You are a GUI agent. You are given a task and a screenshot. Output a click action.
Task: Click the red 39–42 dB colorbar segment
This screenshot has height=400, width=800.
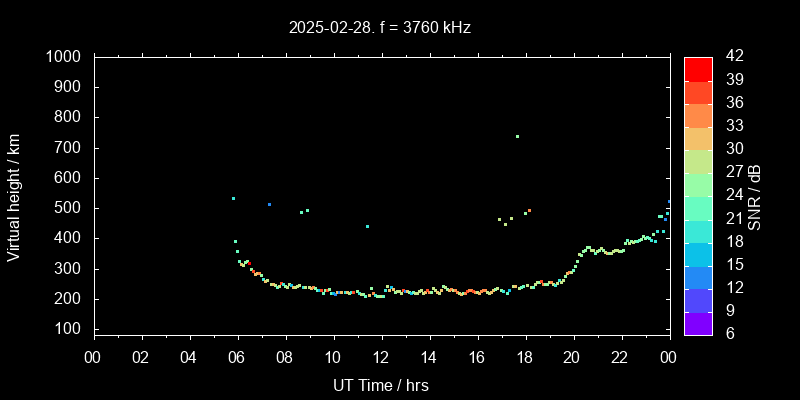[x=697, y=69]
